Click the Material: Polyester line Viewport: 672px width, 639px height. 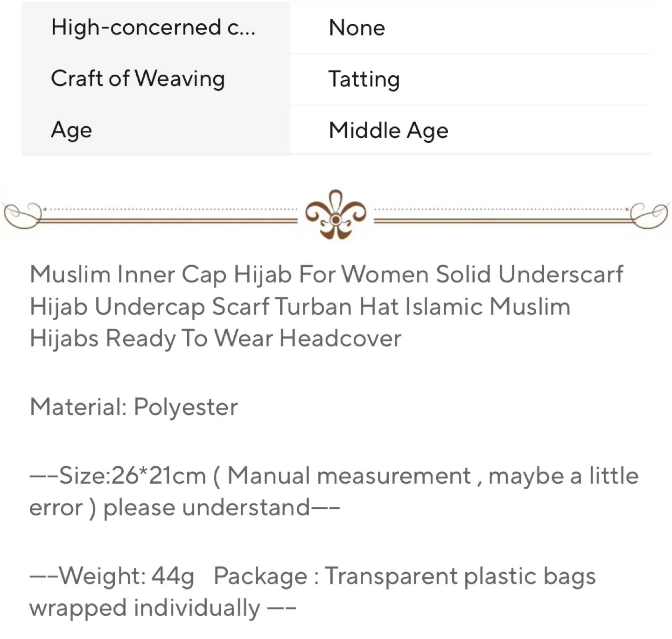pyautogui.click(x=133, y=407)
